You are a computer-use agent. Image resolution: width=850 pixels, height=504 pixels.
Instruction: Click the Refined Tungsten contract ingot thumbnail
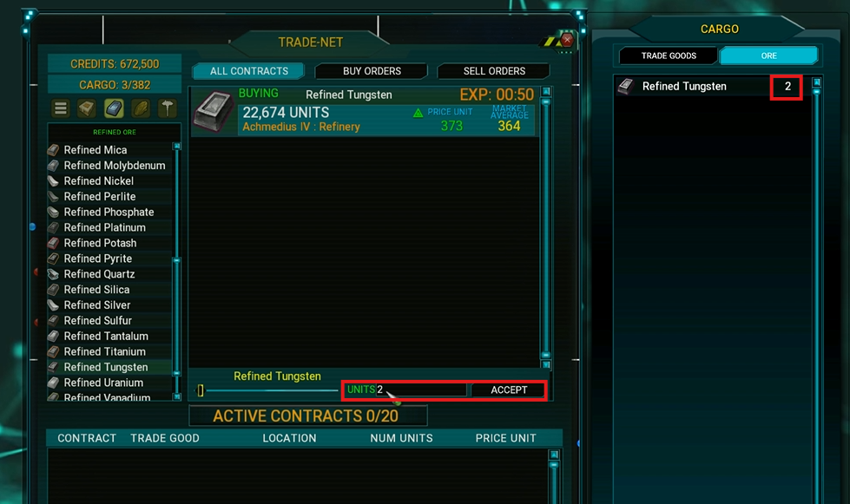pyautogui.click(x=213, y=112)
